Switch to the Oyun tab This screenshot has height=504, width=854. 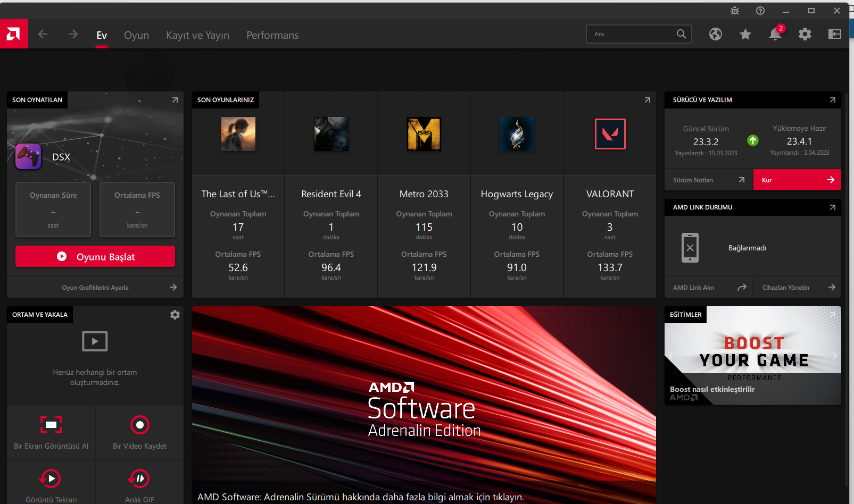[x=136, y=35]
